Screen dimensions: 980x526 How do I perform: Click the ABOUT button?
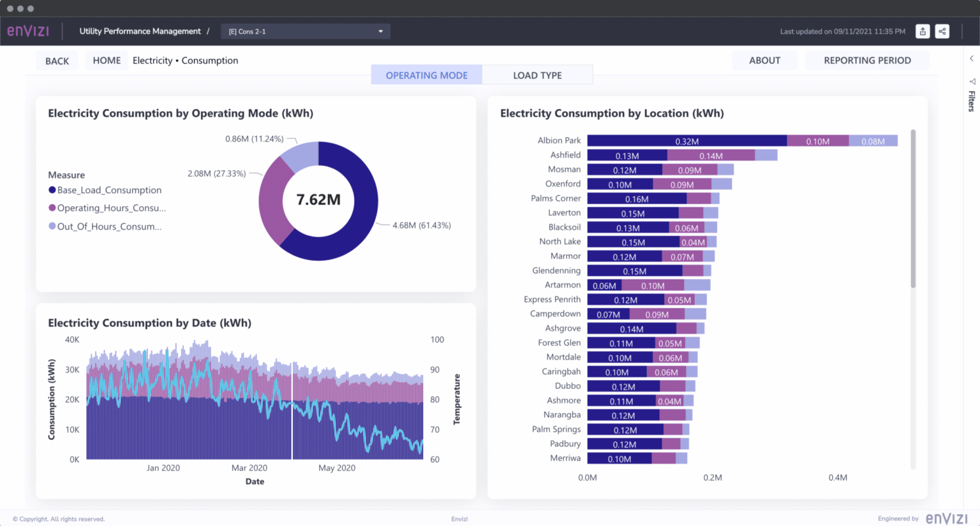point(764,60)
